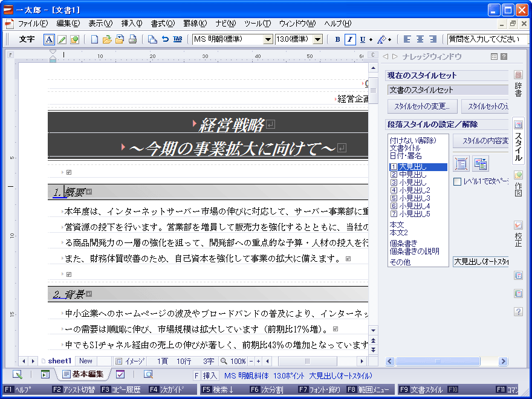The width and height of the screenshot is (532, 399).
Task: Click the print icon in the toolbar
Action: [x=131, y=39]
